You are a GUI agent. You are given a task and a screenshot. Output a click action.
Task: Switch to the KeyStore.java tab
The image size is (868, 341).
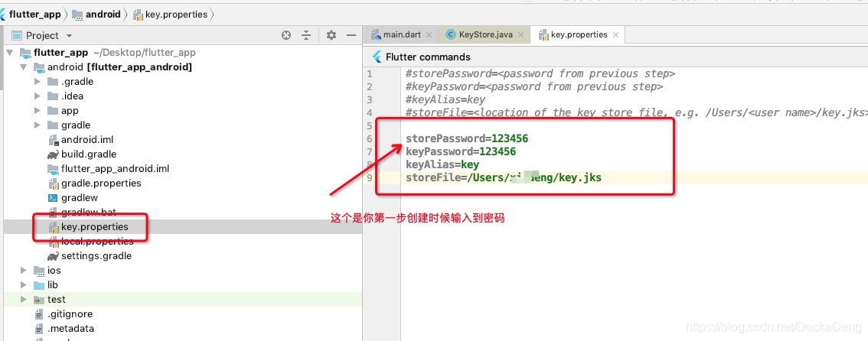tap(486, 34)
